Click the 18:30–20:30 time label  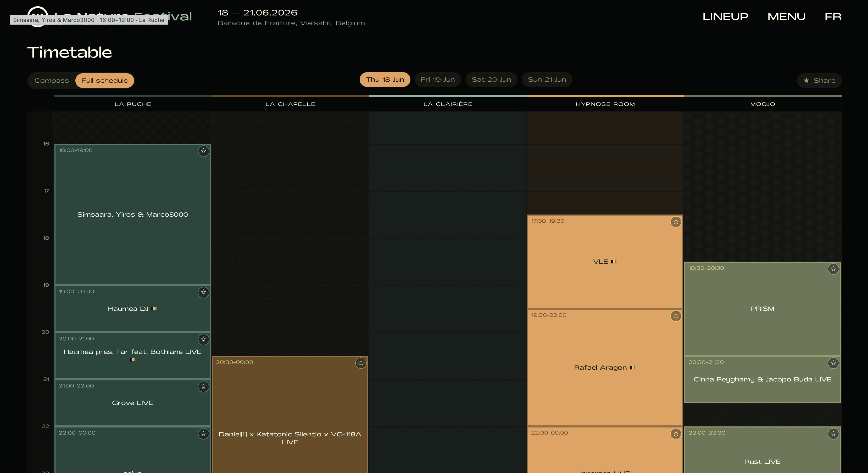click(706, 268)
